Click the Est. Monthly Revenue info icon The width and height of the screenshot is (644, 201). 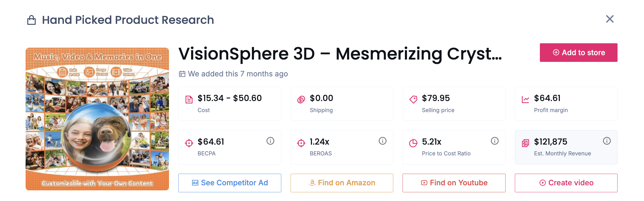(x=607, y=141)
